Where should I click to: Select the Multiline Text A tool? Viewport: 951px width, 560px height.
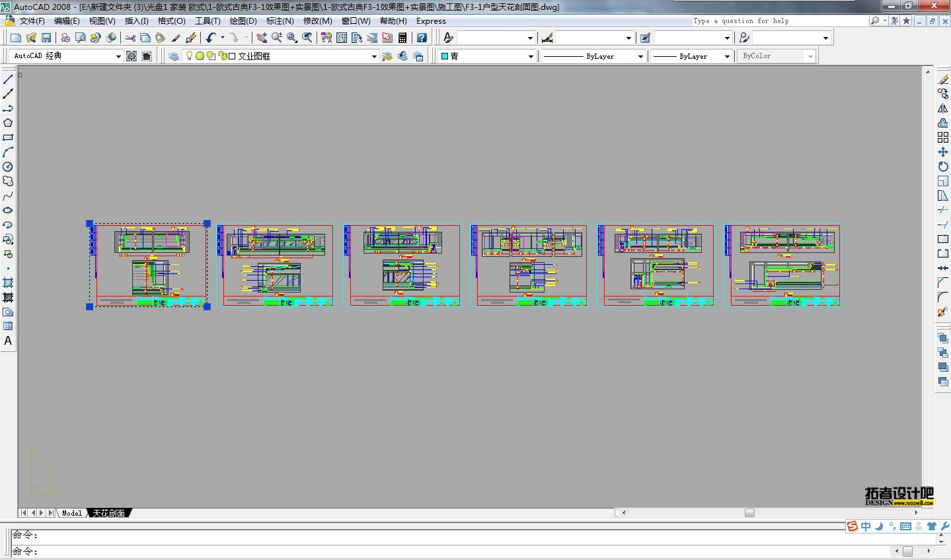click(x=8, y=341)
